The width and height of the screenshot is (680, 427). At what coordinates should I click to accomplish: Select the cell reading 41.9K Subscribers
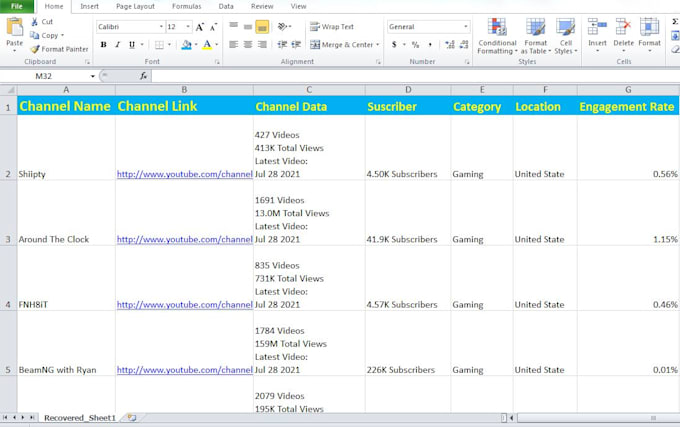click(x=408, y=213)
